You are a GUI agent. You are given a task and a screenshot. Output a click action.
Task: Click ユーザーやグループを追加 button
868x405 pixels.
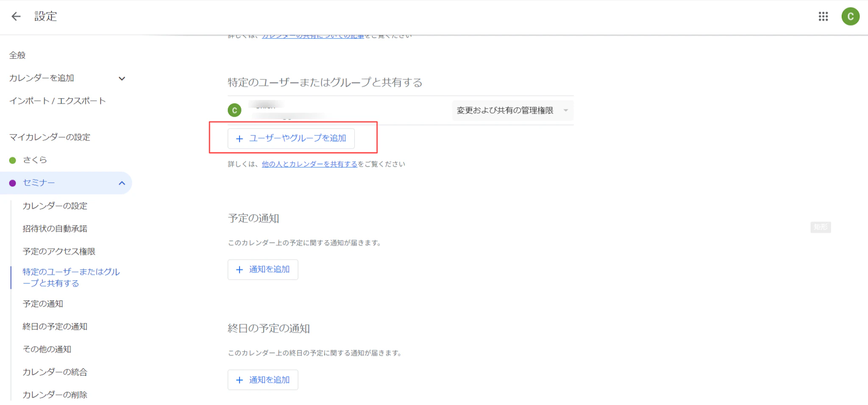(x=291, y=139)
